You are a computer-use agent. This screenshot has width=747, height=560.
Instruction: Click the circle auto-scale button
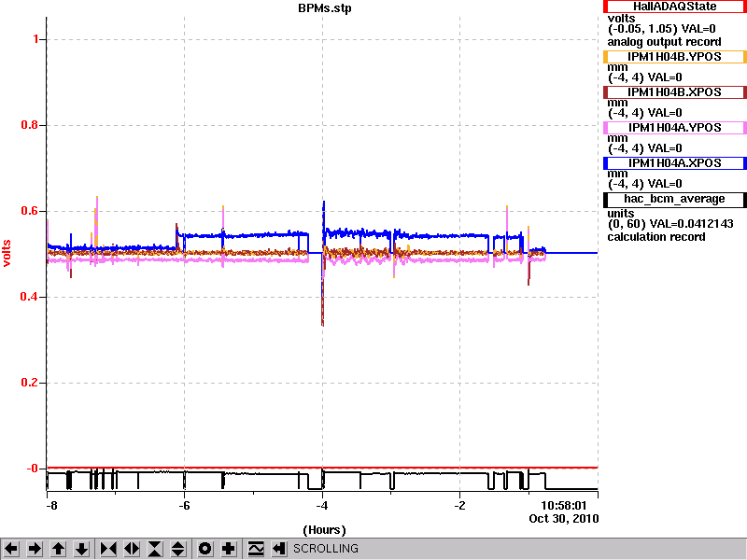tap(205, 549)
